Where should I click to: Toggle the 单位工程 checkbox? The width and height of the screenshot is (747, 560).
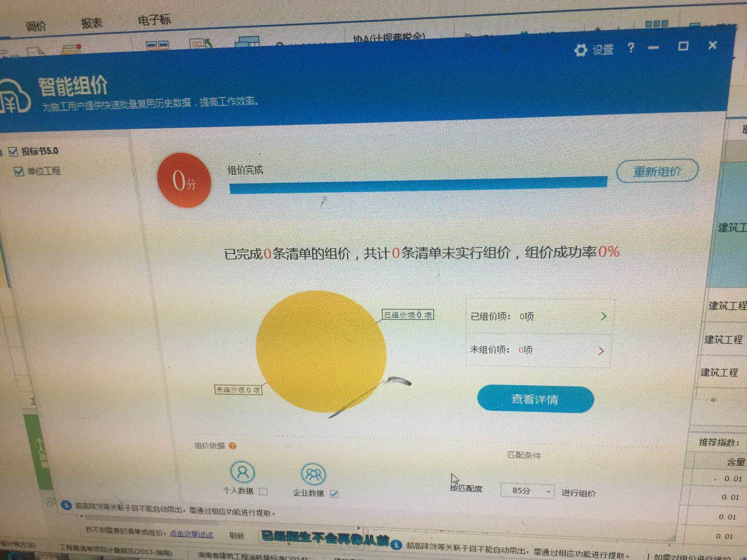pos(19,171)
